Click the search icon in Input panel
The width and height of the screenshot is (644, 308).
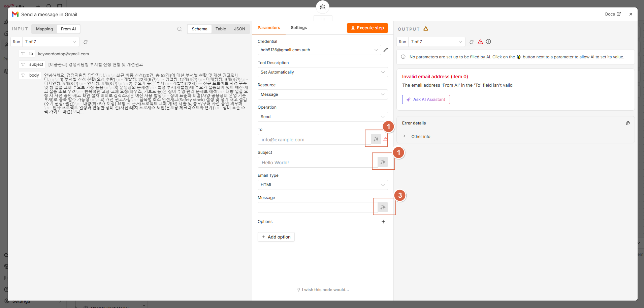(180, 29)
